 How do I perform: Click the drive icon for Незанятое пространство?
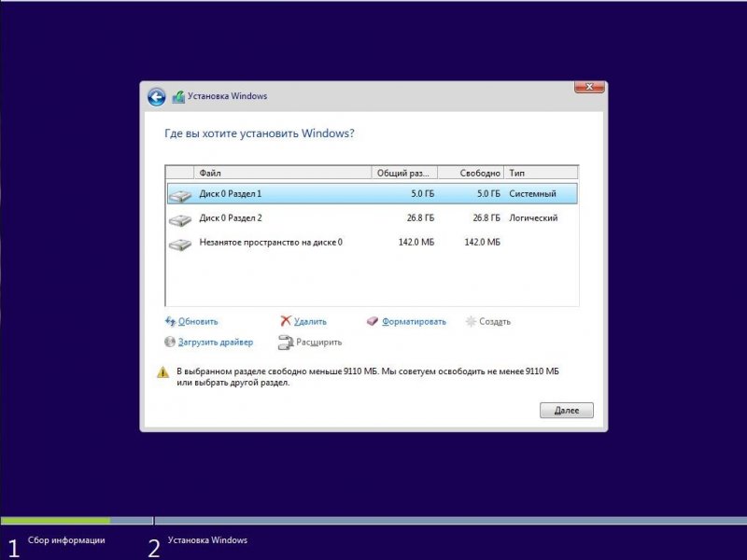point(180,244)
